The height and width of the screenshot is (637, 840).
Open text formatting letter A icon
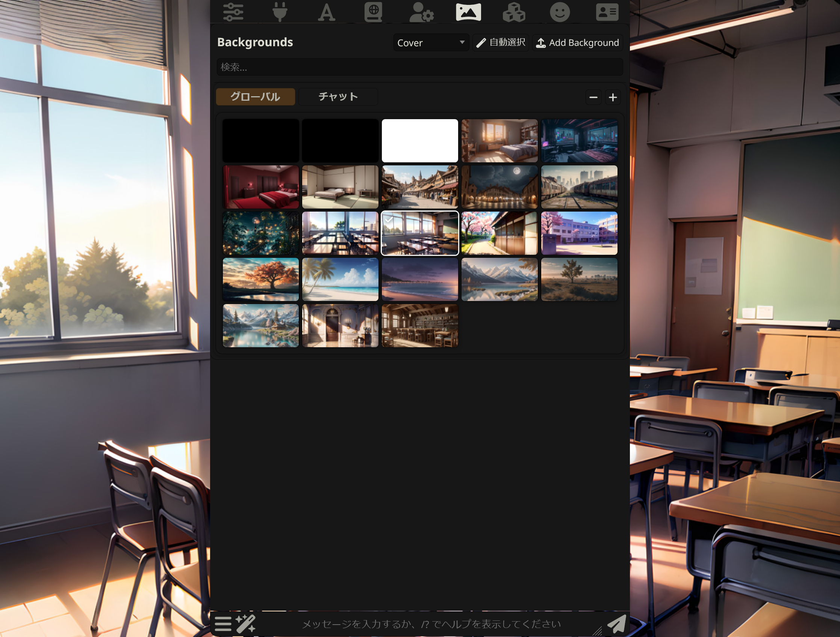click(x=326, y=12)
